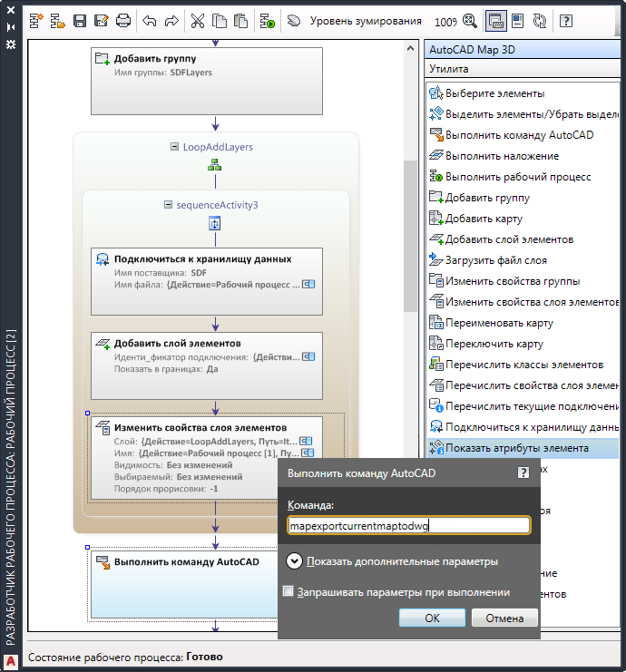This screenshot has height=672, width=626.
Task: Select the Подключиться к хранилищу данных activity
Action: (207, 281)
